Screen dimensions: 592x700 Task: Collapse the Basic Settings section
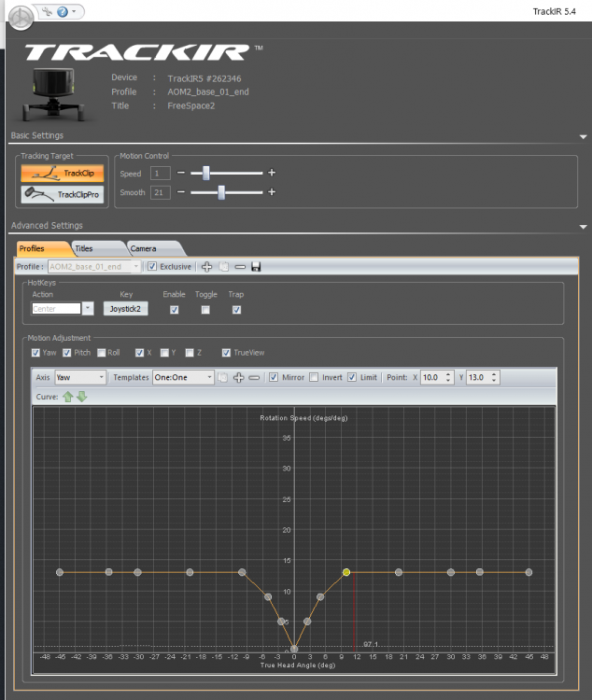[583, 136]
